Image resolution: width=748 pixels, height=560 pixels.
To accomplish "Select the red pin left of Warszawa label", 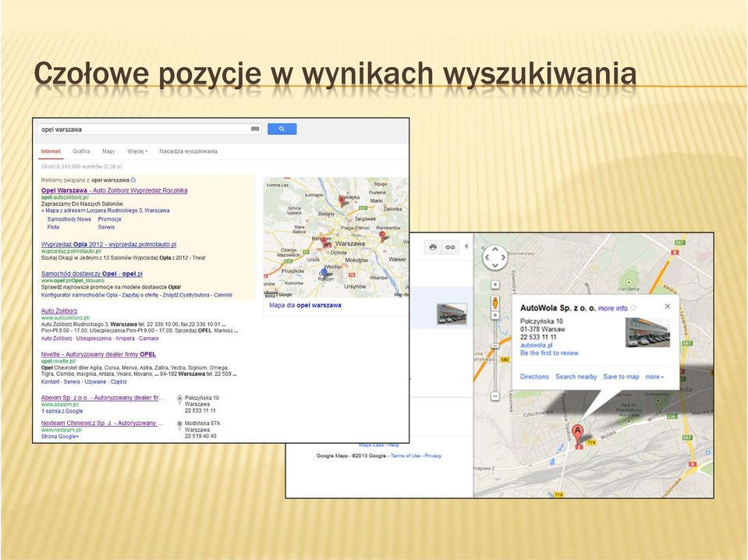I will 324,242.
